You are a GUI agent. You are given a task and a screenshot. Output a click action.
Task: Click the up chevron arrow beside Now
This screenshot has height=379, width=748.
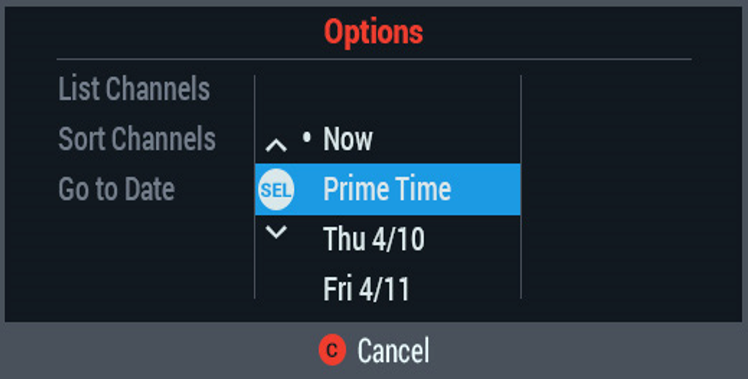[x=276, y=145]
